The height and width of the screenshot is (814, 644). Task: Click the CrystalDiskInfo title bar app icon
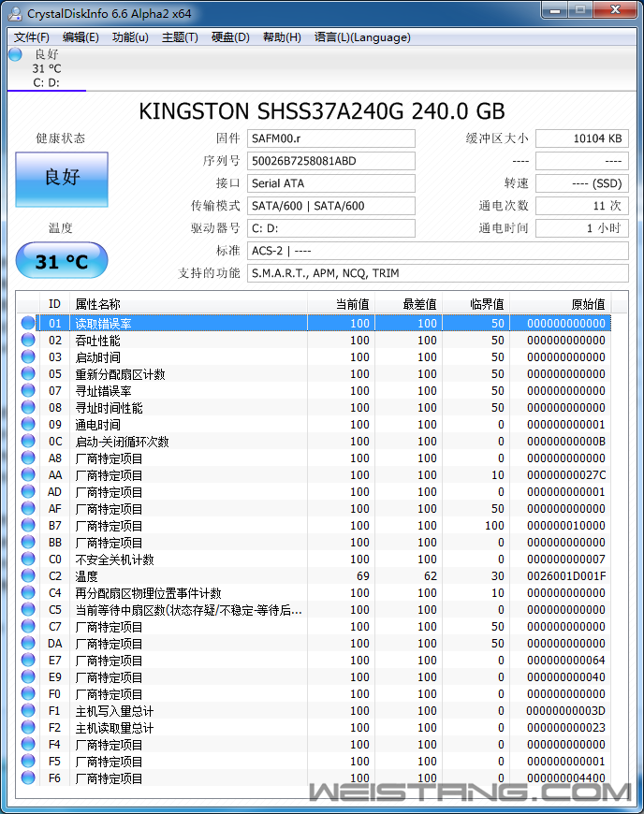15,13
